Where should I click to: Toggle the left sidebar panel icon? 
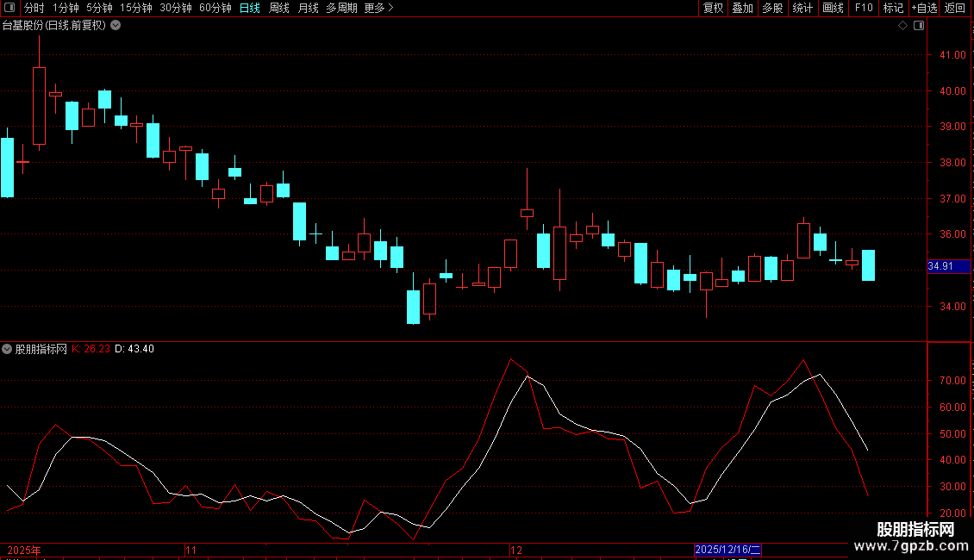click(x=9, y=8)
